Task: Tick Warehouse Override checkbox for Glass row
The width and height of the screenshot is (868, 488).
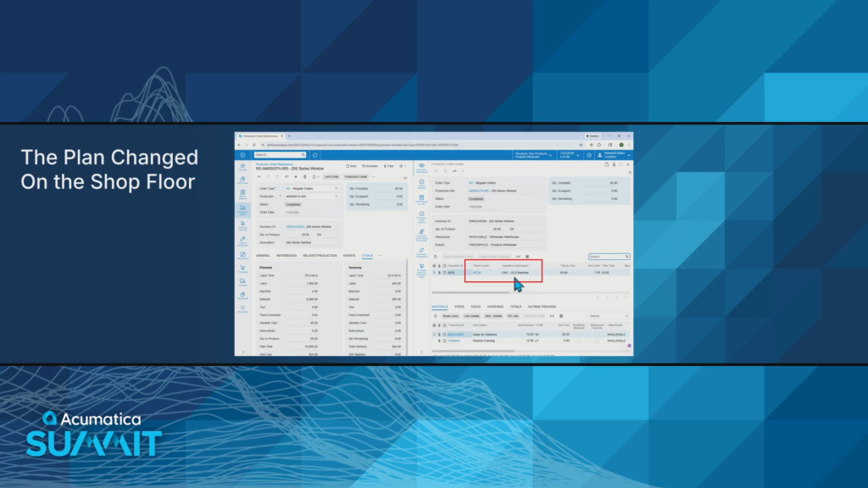Action: pyautogui.click(x=597, y=335)
